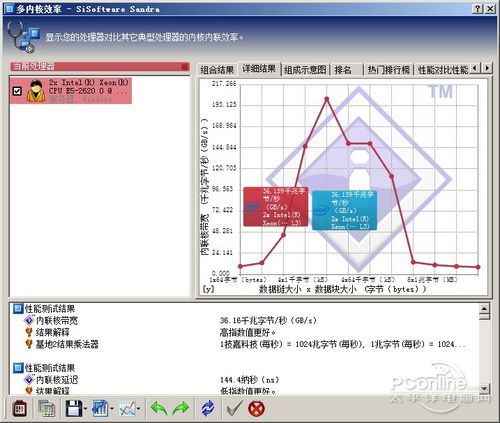Refresh results with blue arrows icon

point(208,408)
